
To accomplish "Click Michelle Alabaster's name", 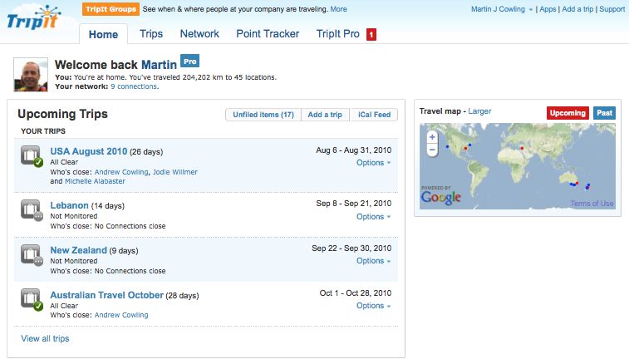I will pos(95,181).
